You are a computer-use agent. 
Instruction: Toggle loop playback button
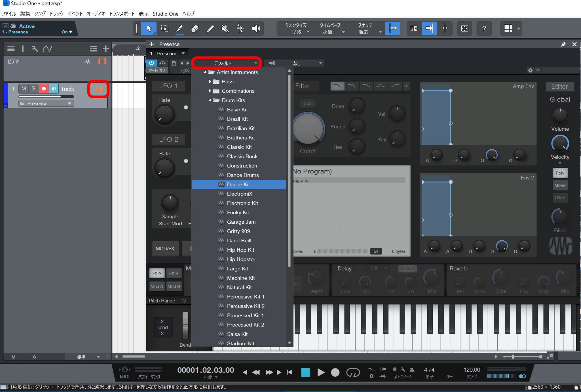click(x=353, y=372)
